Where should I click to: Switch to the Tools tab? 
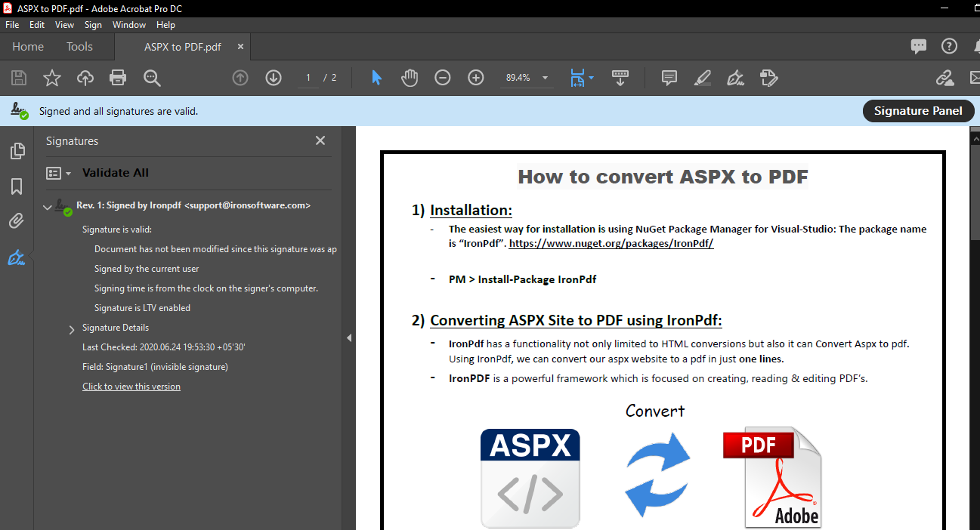[79, 47]
